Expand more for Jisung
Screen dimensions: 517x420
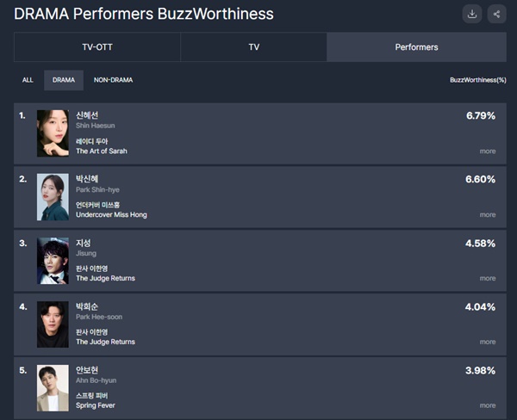tap(488, 279)
